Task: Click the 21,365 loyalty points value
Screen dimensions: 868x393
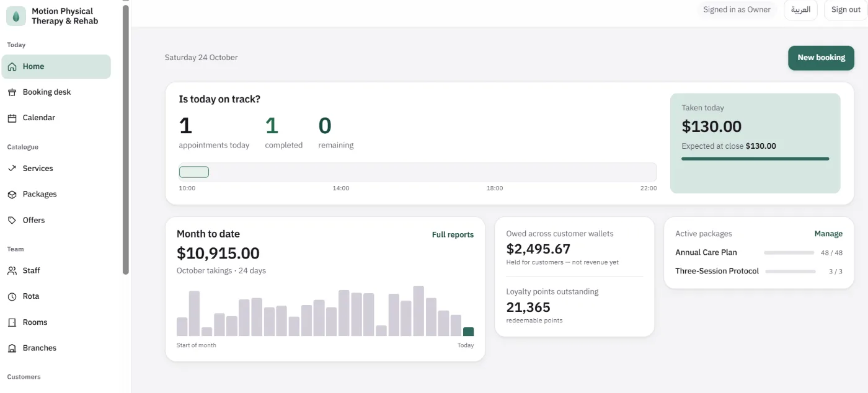Action: tap(528, 307)
